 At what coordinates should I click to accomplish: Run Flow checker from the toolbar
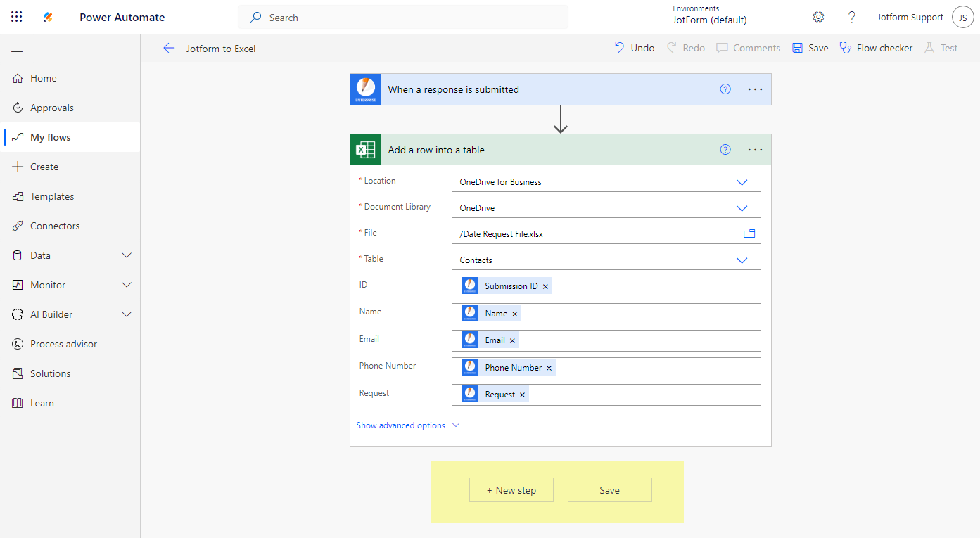pyautogui.click(x=876, y=48)
